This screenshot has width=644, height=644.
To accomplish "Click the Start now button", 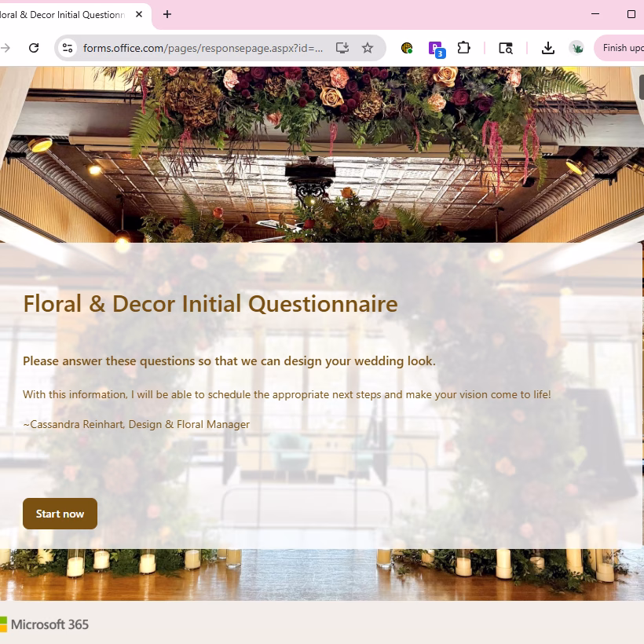I will [x=60, y=514].
